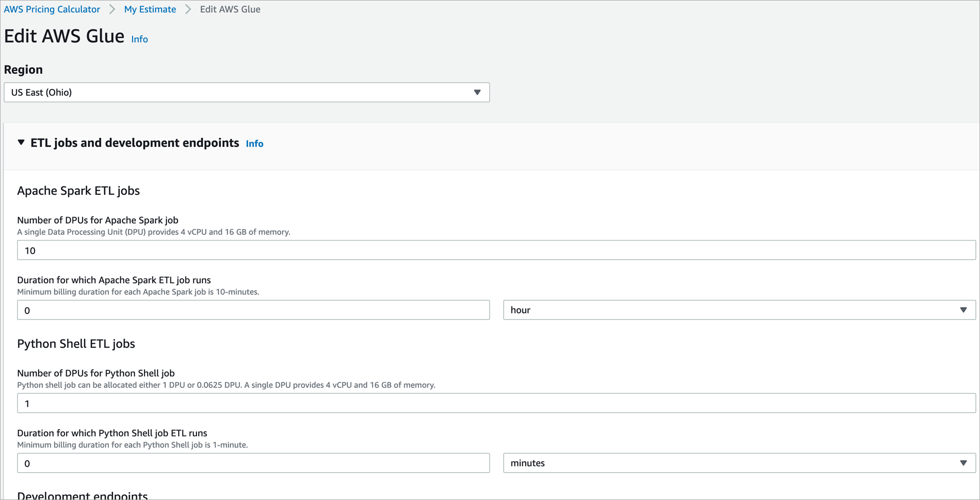Image resolution: width=980 pixels, height=500 pixels.
Task: Focus the Apache Spark job duration field
Action: tap(254, 310)
